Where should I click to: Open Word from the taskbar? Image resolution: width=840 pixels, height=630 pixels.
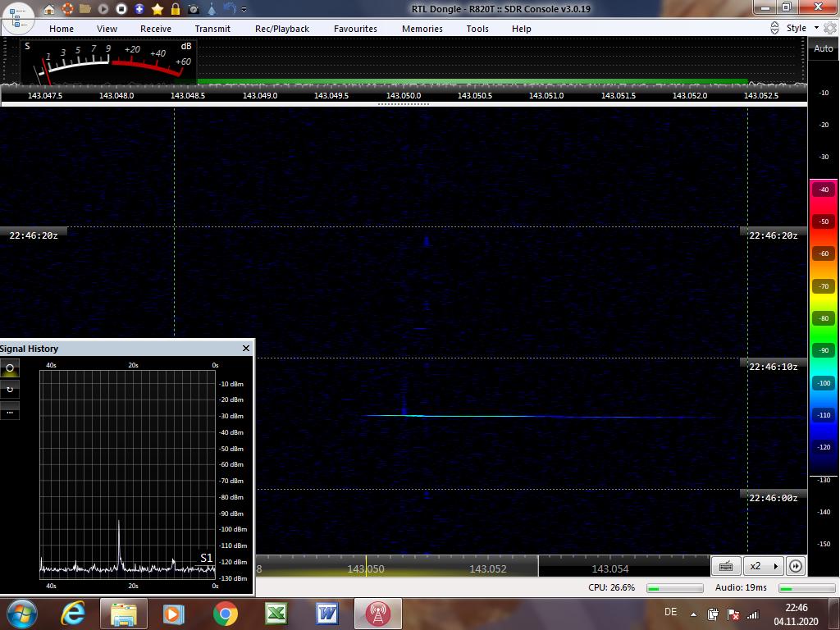pyautogui.click(x=326, y=614)
